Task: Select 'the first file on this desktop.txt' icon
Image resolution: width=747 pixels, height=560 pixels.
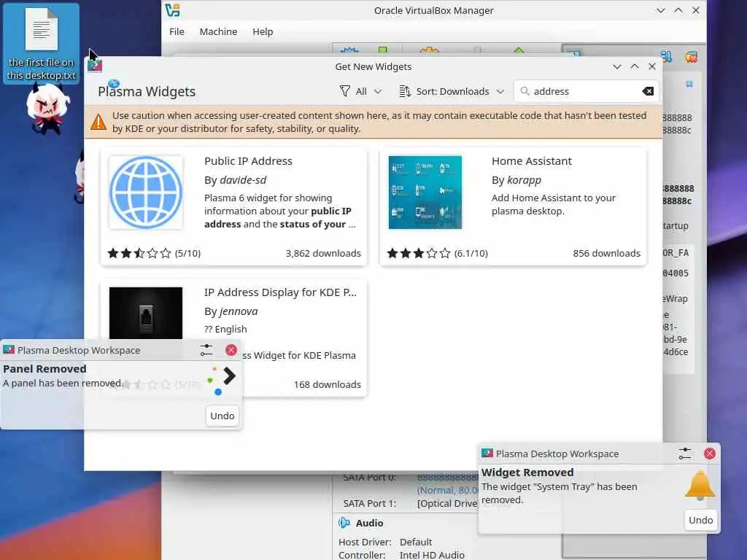Action: [42, 44]
